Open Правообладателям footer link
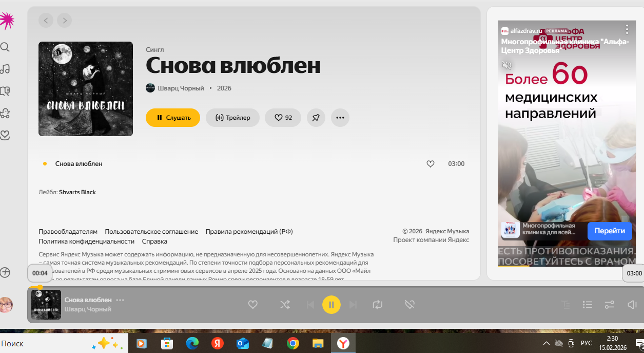The height and width of the screenshot is (353, 644). pyautogui.click(x=68, y=232)
